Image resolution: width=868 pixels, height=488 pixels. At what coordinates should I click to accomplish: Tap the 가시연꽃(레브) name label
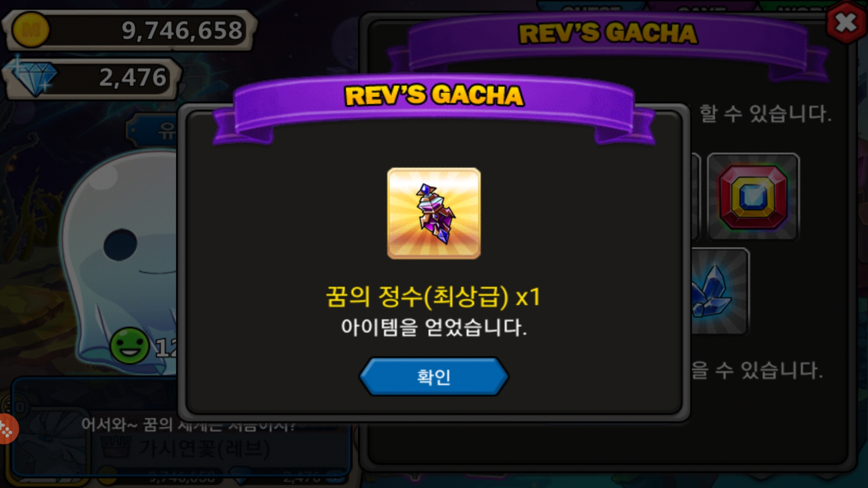pyautogui.click(x=204, y=449)
